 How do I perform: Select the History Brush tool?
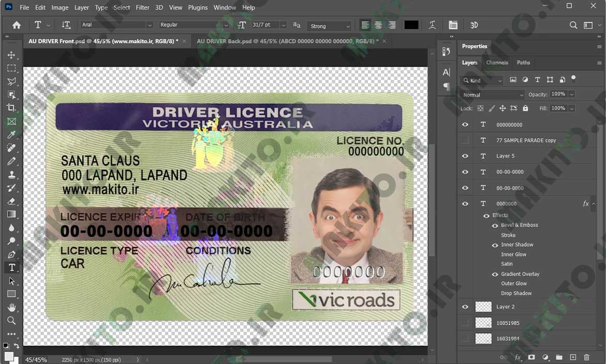[11, 188]
